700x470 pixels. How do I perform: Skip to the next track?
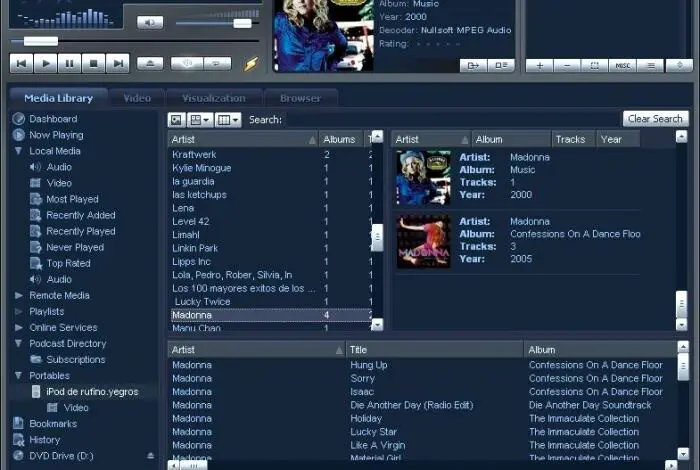click(118, 63)
